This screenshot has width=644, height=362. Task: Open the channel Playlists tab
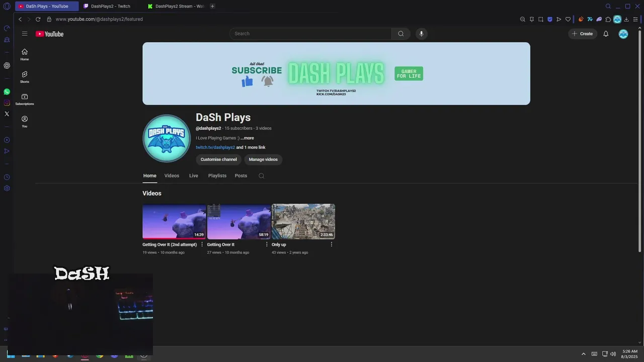click(x=217, y=175)
